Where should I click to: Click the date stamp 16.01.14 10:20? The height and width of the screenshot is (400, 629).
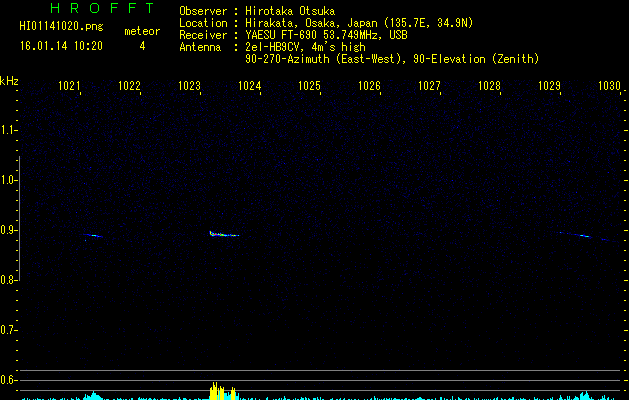pyautogui.click(x=61, y=46)
